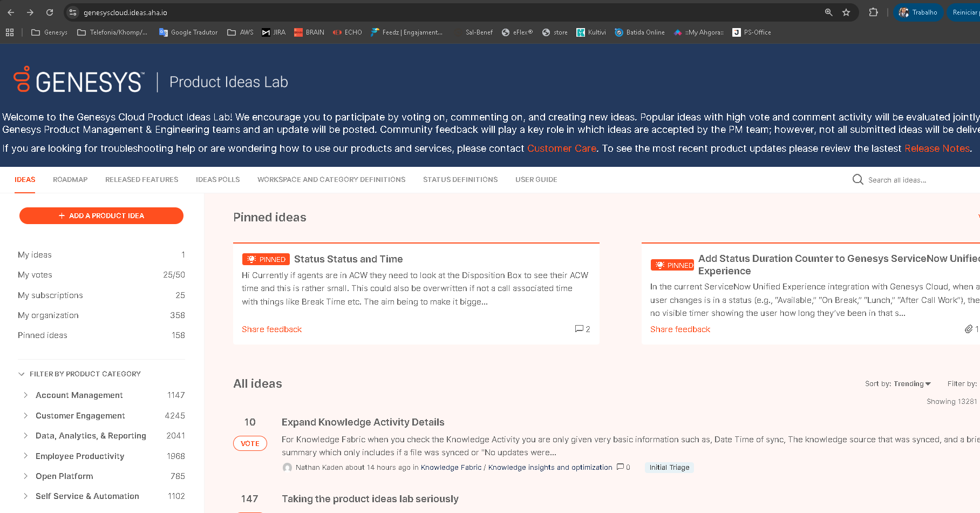
Task: Open Workspace and Category Definitions tab
Action: 331,180
